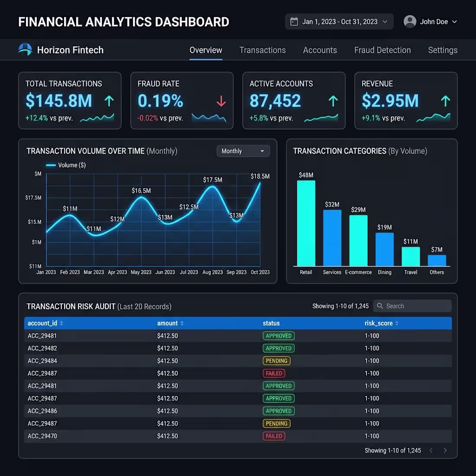The width and height of the screenshot is (476, 476).
Task: Toggle the Volume ($) legend entry
Action: 66,165
